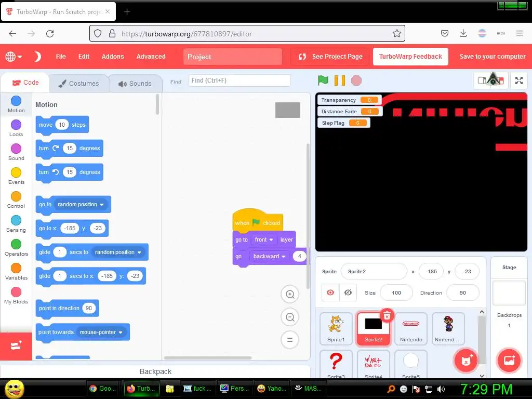
Task: Click the sprite Direction field
Action: tap(463, 292)
